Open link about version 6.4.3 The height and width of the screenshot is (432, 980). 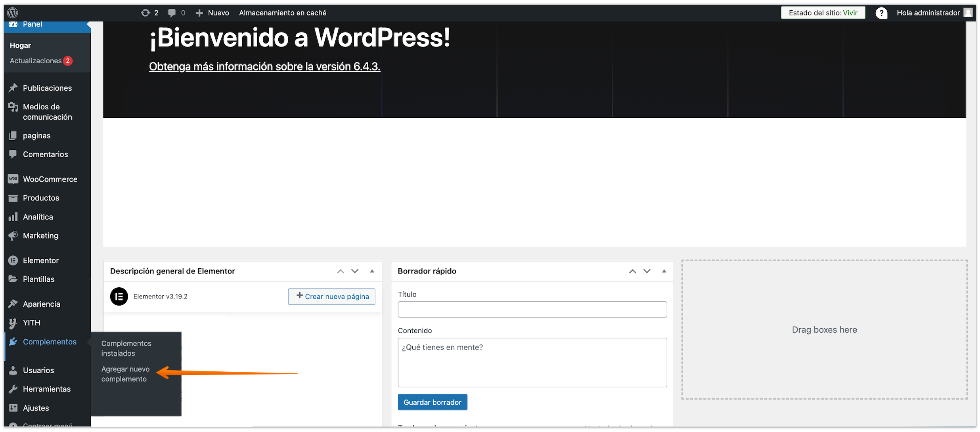pos(264,67)
